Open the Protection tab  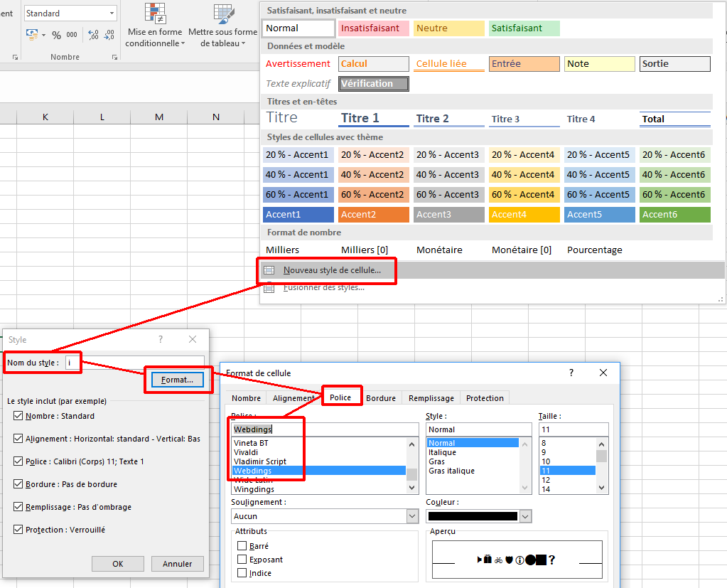coord(485,398)
